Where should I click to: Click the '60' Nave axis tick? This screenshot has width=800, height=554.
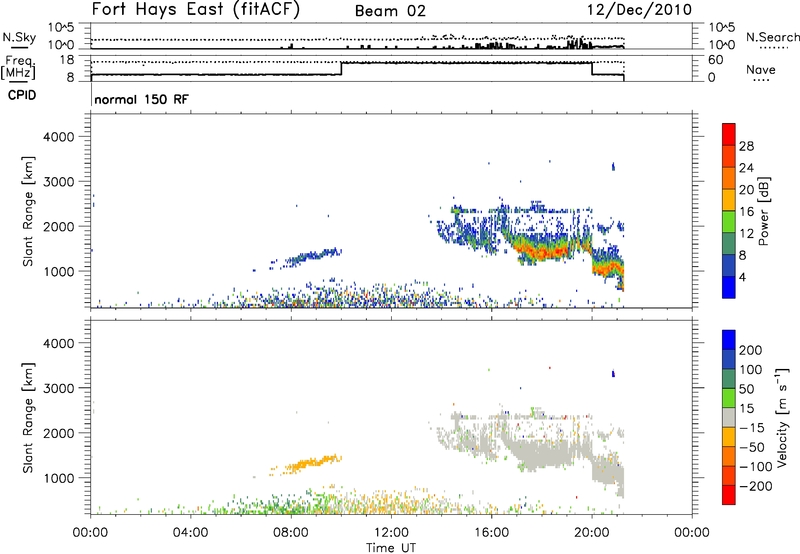pos(716,60)
